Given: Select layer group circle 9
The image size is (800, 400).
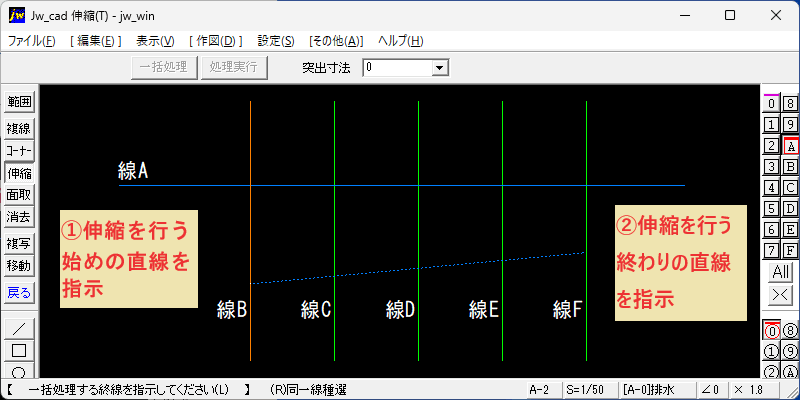Looking at the screenshot, I should [790, 352].
